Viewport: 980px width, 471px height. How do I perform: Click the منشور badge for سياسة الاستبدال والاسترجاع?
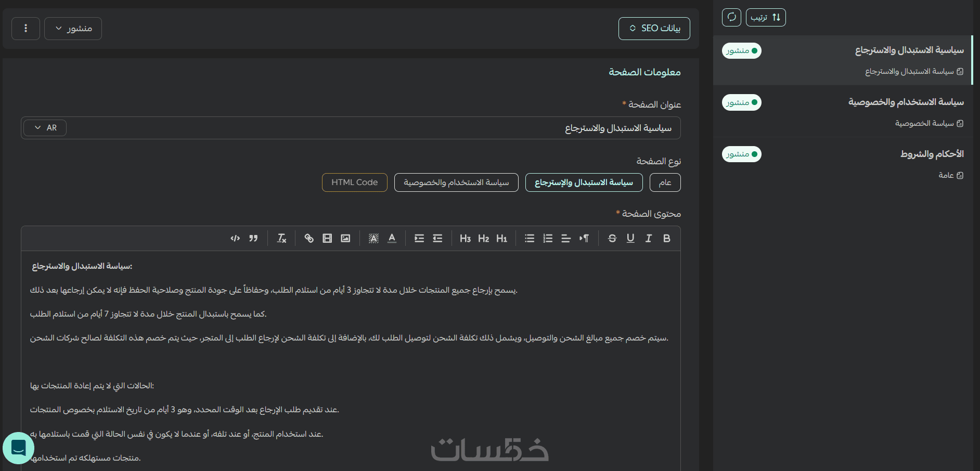pos(742,50)
